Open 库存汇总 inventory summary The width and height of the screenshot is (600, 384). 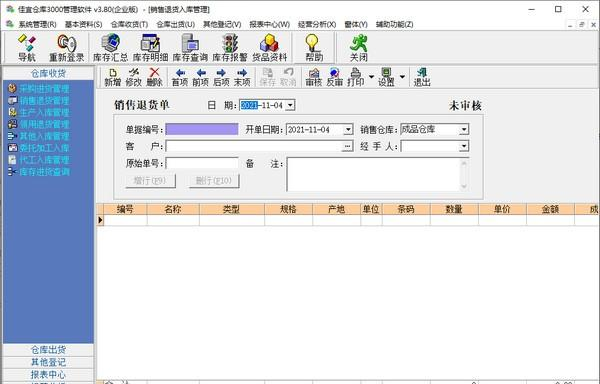pos(110,48)
